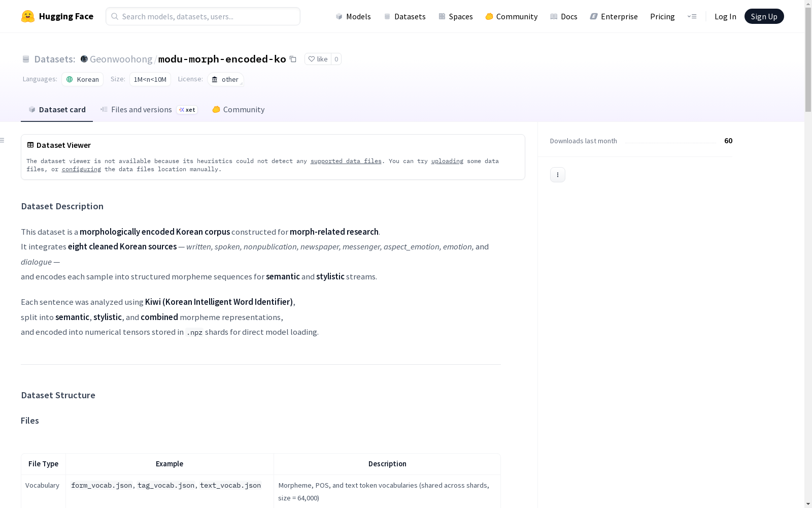Select the Korean language tag
Screen dimensions: 812x508
82,79
